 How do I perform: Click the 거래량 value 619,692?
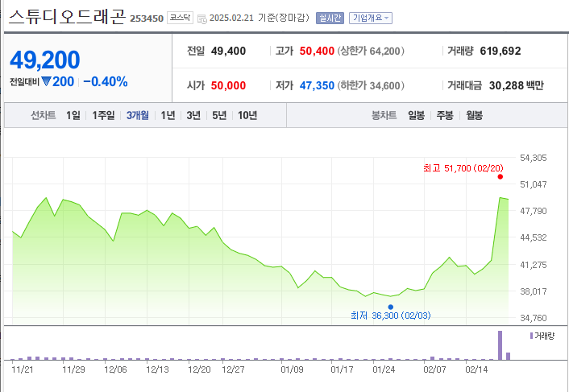(x=500, y=51)
